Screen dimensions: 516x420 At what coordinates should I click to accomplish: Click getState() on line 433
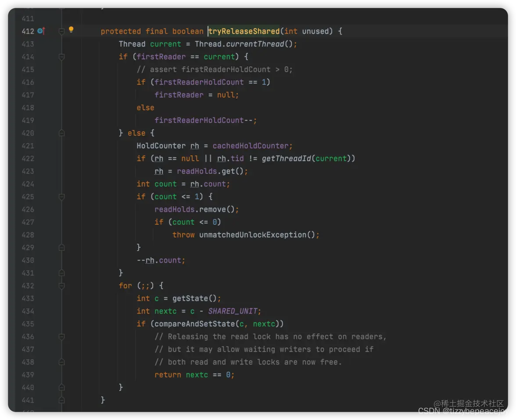(x=194, y=298)
